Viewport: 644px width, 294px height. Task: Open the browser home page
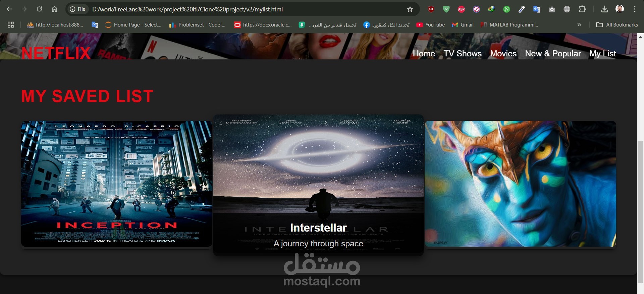coord(54,9)
